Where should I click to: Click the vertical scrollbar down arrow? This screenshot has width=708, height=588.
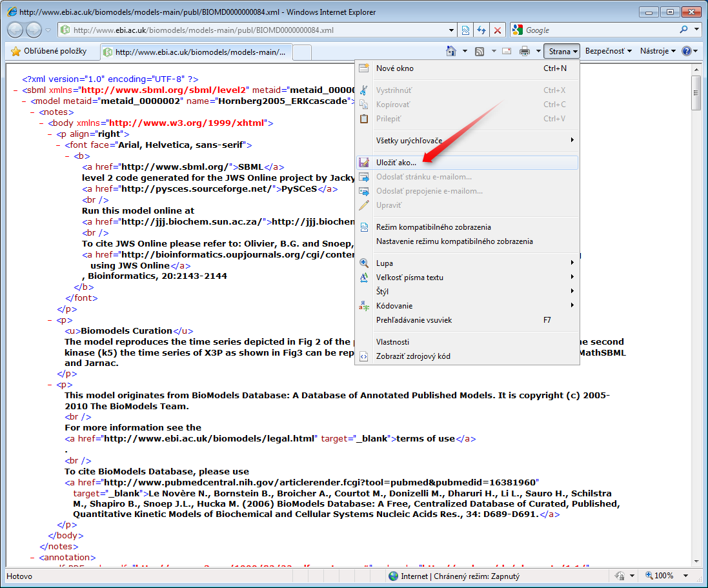(696, 562)
